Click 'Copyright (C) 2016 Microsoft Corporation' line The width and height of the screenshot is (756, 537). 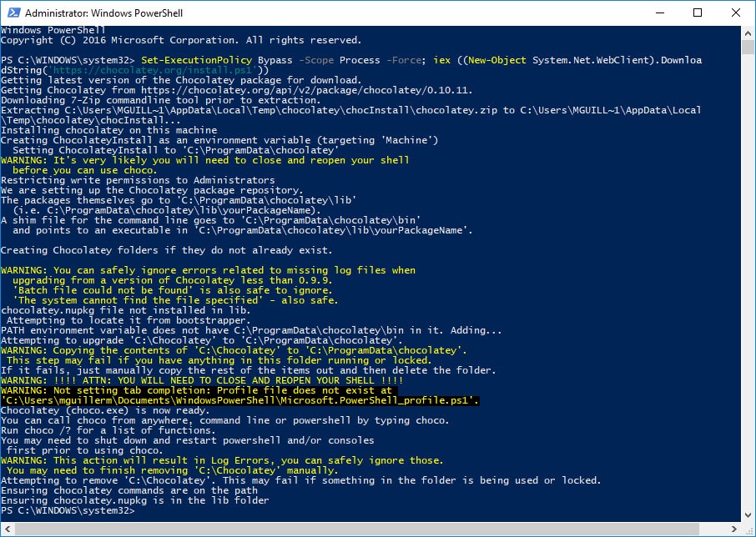pyautogui.click(x=181, y=40)
